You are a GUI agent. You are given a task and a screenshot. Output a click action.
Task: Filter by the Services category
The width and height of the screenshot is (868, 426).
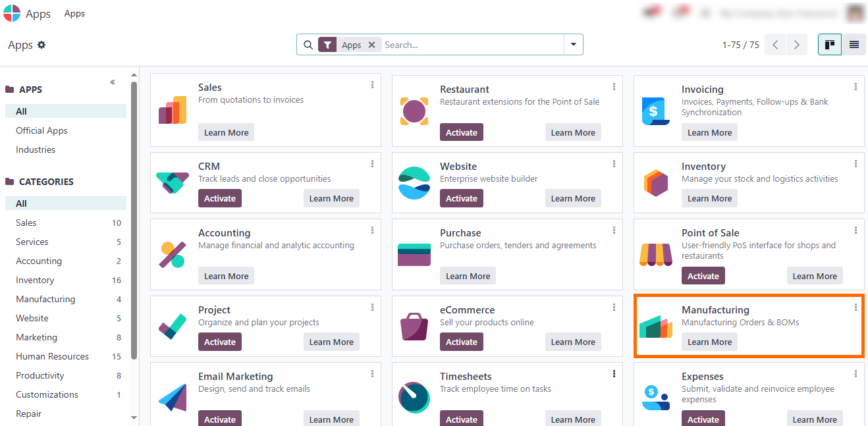(66, 242)
